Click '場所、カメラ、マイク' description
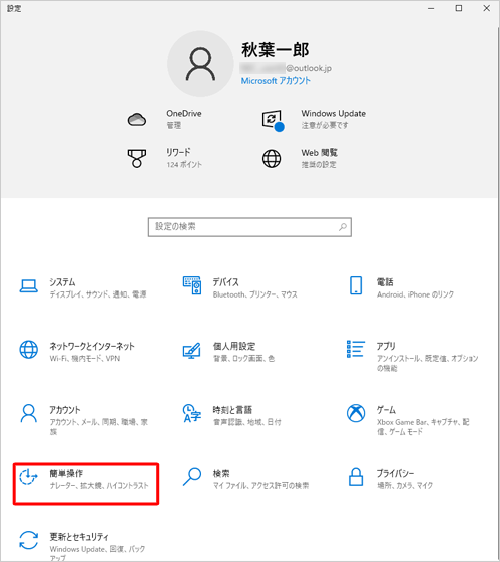The image size is (500, 562). click(405, 486)
